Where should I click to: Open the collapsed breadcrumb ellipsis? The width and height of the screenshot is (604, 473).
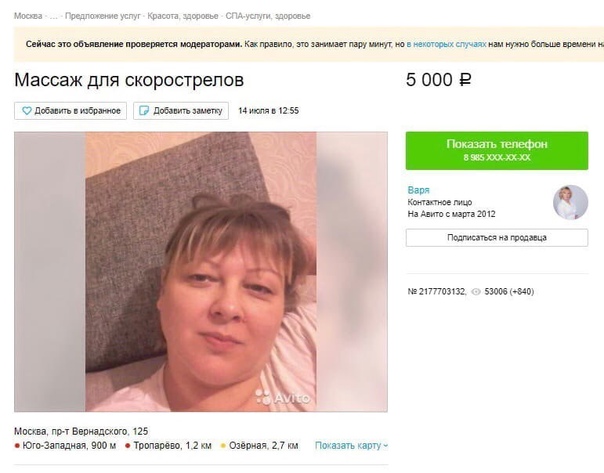point(53,16)
